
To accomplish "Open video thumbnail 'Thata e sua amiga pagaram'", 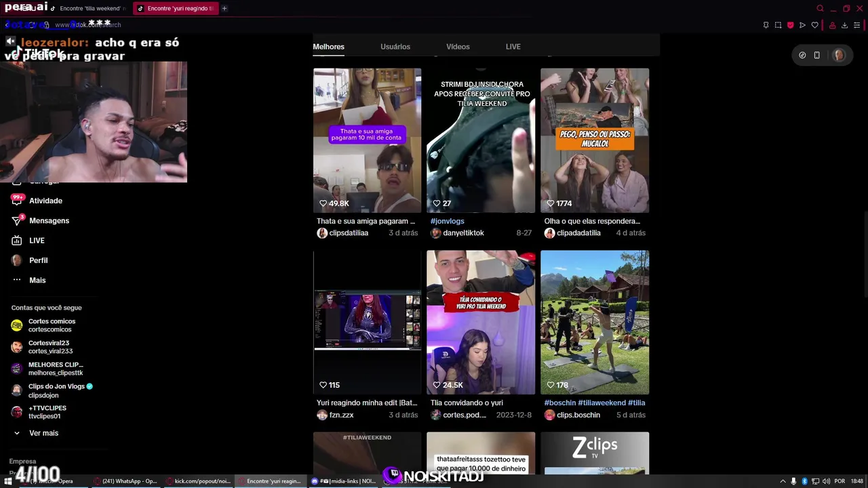I will click(x=367, y=140).
